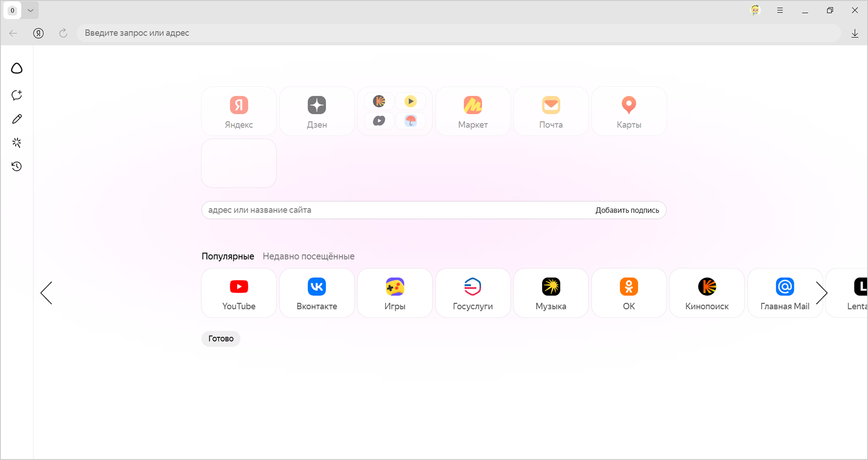The width and height of the screenshot is (868, 460).
Task: Open the downloads panel
Action: pyautogui.click(x=855, y=33)
